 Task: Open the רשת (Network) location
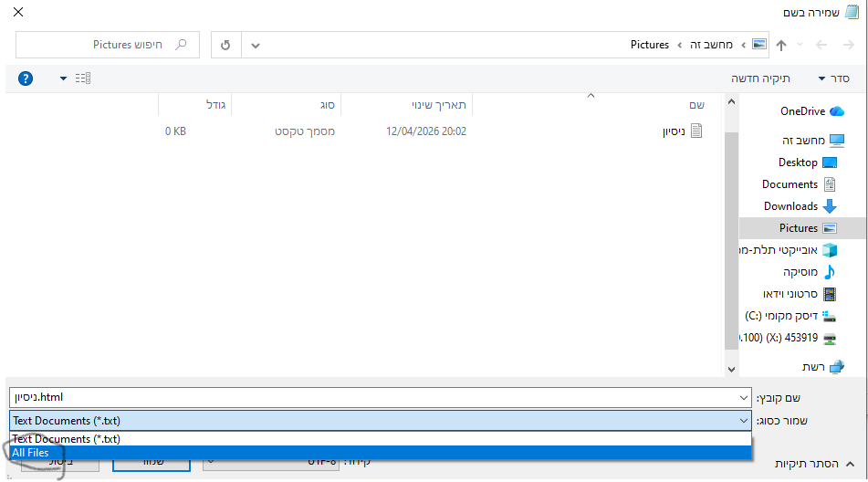[x=813, y=366]
